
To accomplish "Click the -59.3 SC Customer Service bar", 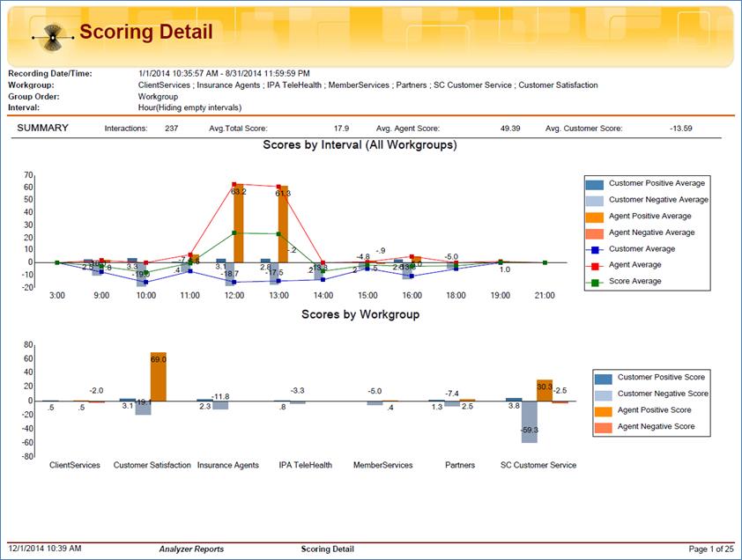I will 530,422.
